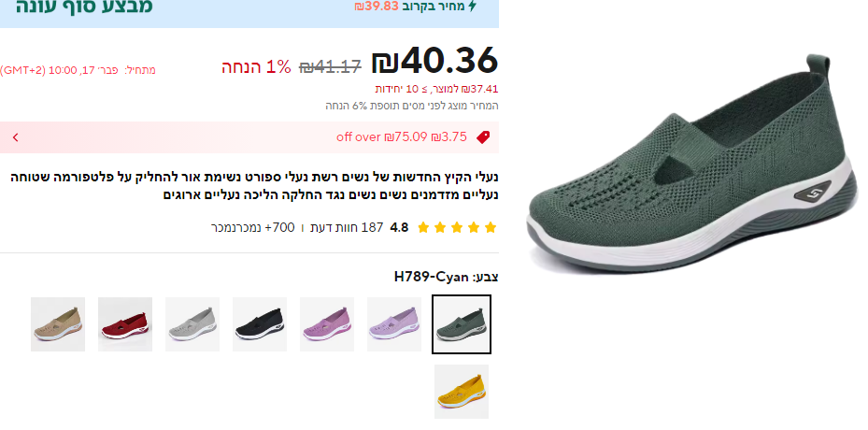This screenshot has height=430, width=868.
Task: Choose the light lavender shoe color
Action: pos(394,324)
